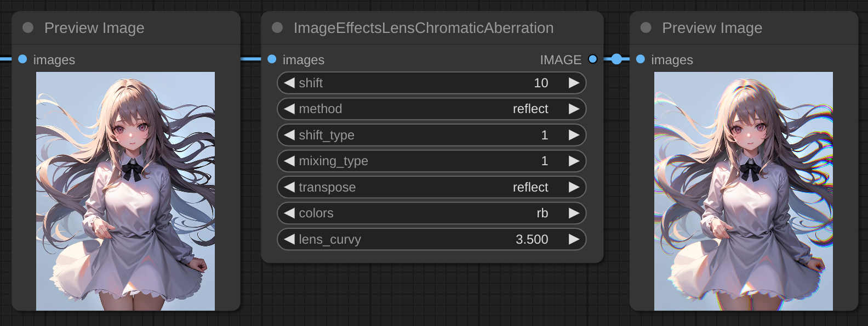Click the images input socket on left preview
Viewport: 868px width, 326px height.
pyautogui.click(x=22, y=59)
